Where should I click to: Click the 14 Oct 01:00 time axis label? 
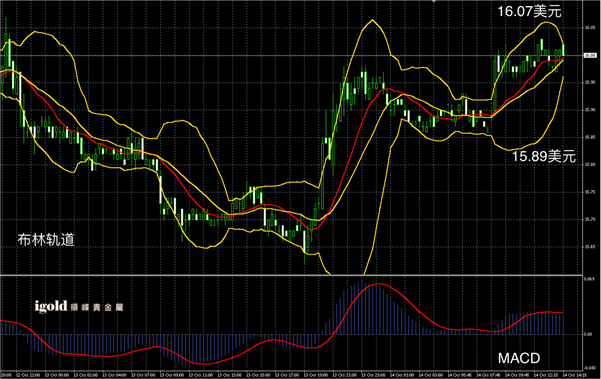click(402, 375)
